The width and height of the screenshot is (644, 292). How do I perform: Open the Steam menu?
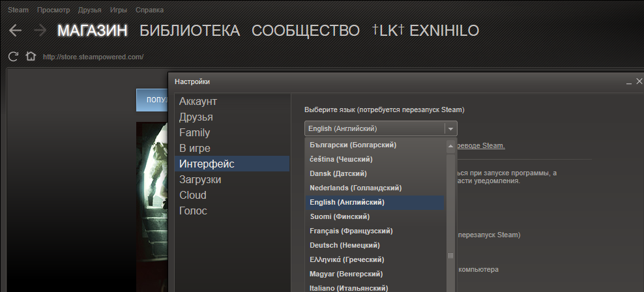click(x=18, y=10)
